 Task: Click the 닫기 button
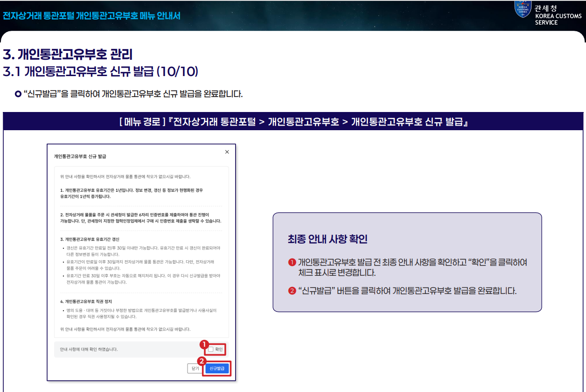(195, 368)
